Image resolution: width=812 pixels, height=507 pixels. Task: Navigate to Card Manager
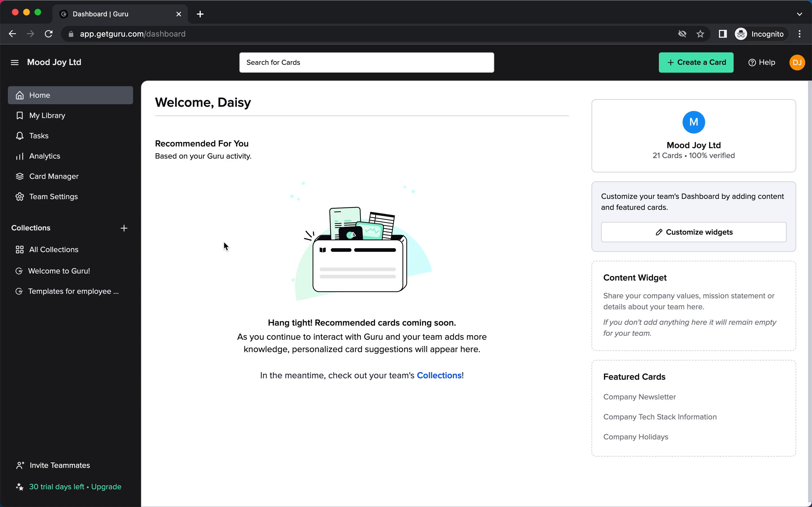pos(54,176)
